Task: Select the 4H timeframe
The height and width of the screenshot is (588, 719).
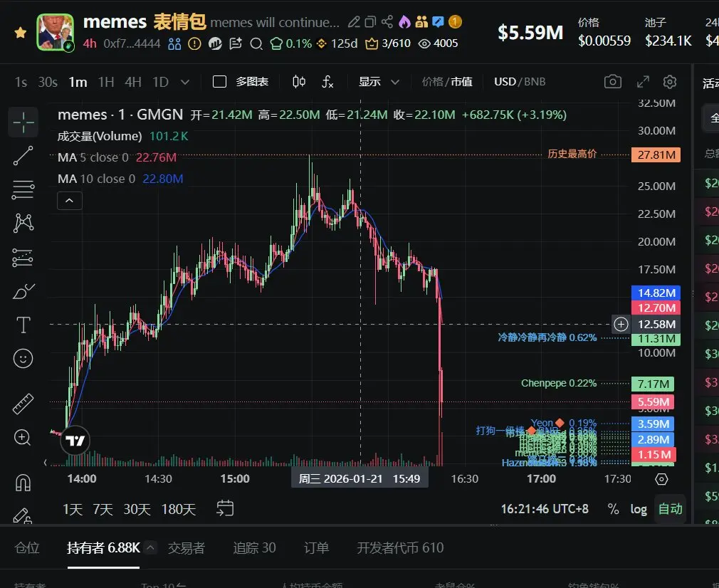Action: pyautogui.click(x=133, y=82)
